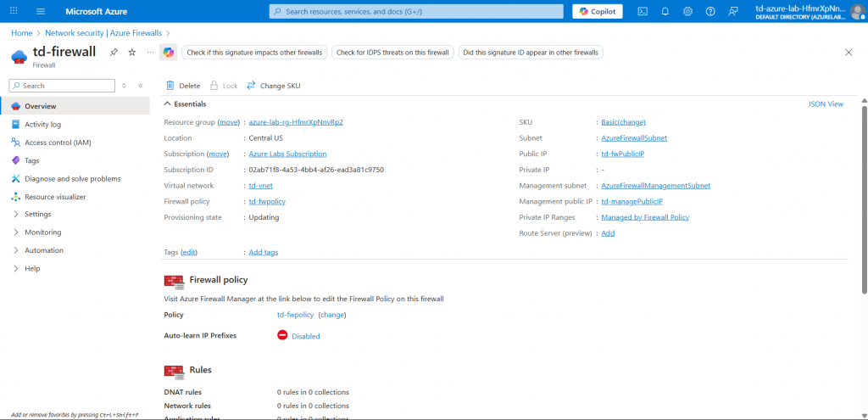Expand the Automation menu group
This screenshot has width=868, height=420.
pos(15,250)
